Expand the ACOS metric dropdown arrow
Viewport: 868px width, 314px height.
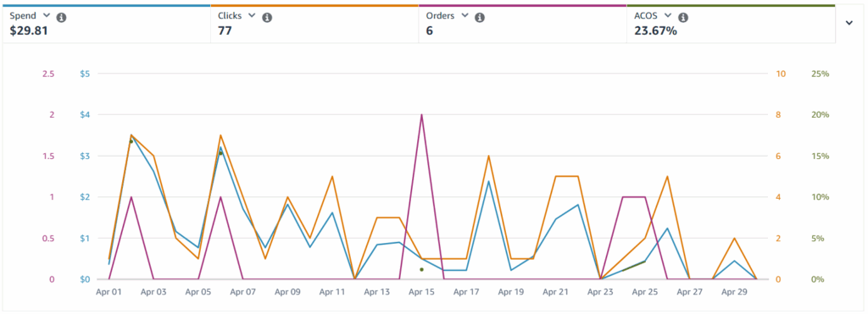[x=668, y=16]
